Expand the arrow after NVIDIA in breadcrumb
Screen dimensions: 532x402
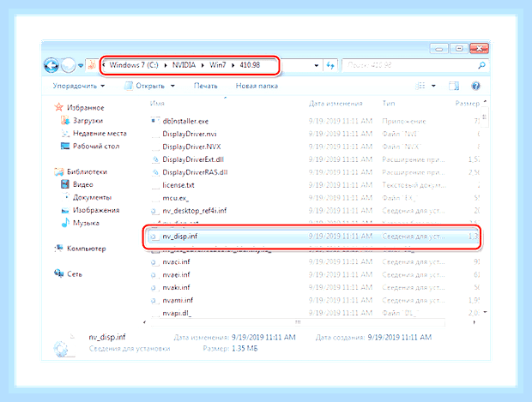click(203, 65)
